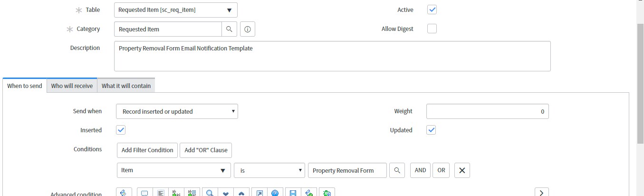Open the Item value lookup magnifier
The height and width of the screenshot is (196, 644).
[x=397, y=170]
